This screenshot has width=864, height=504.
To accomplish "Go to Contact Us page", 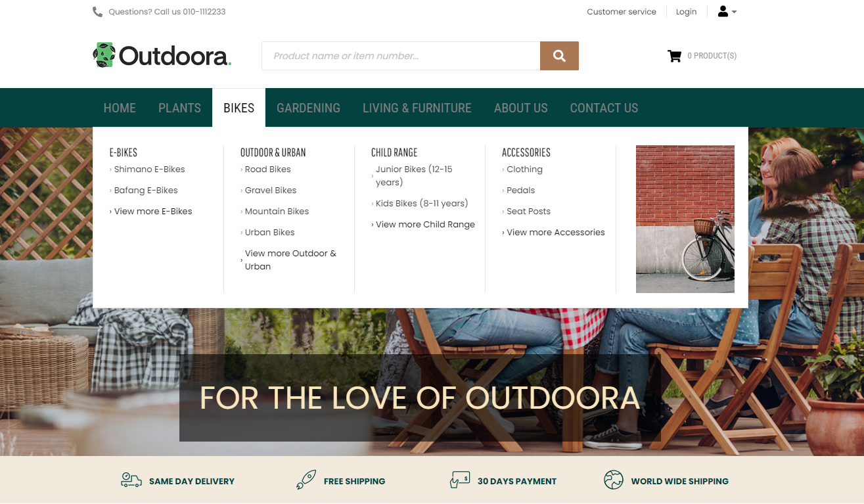I will [604, 108].
